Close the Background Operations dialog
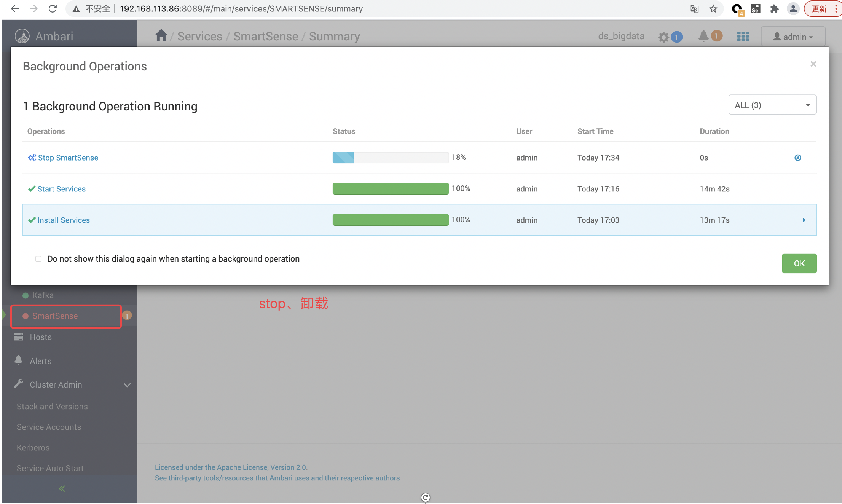The image size is (842, 504). tap(813, 64)
